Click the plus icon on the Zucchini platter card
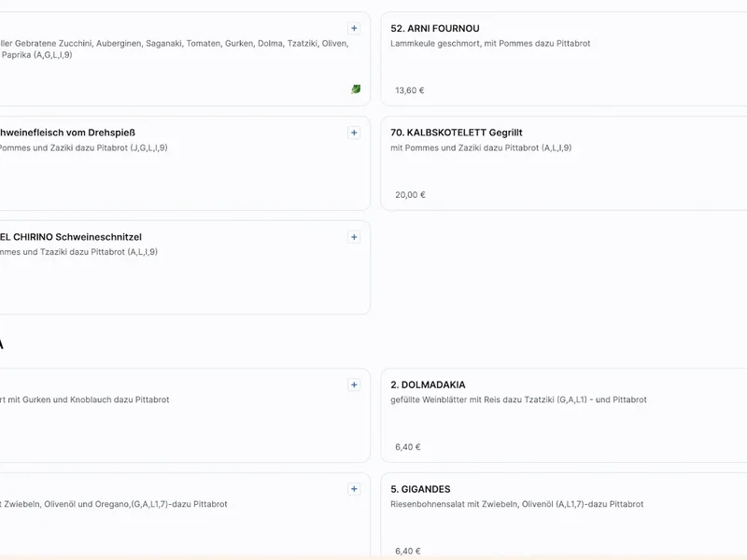This screenshot has height=560, width=747. 354,28
